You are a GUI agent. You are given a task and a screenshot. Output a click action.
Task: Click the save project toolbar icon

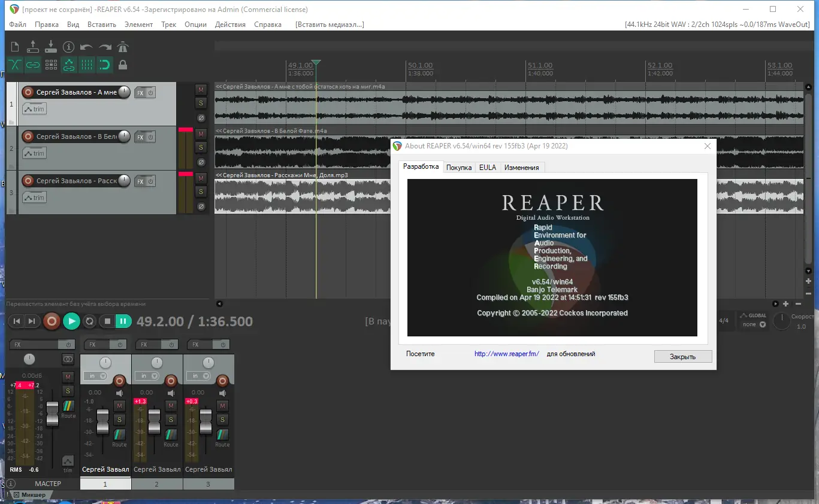coord(51,47)
